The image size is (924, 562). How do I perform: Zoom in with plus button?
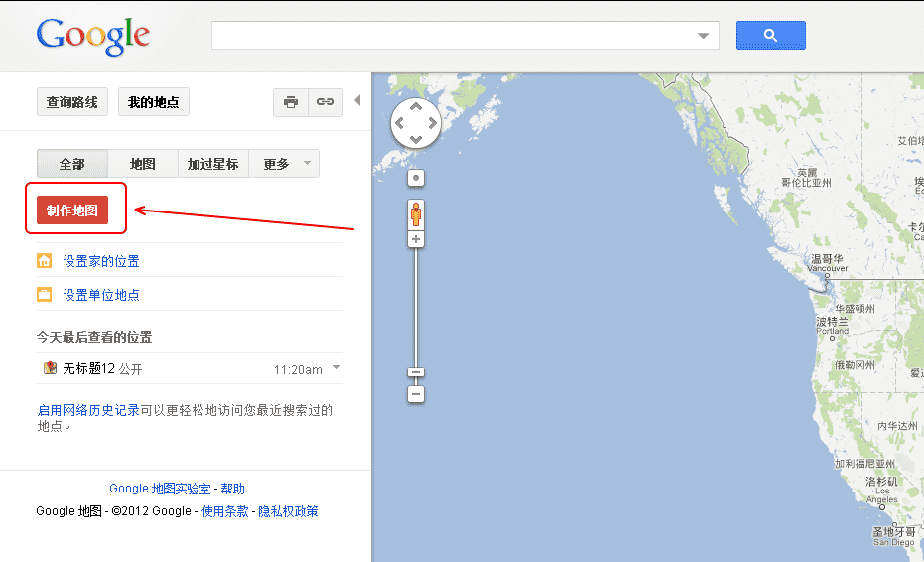pyautogui.click(x=416, y=239)
